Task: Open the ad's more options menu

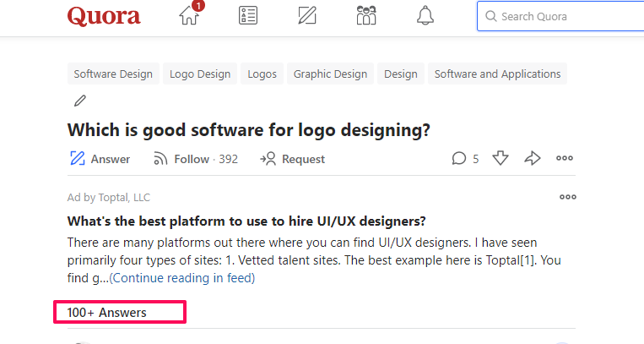Action: point(568,197)
